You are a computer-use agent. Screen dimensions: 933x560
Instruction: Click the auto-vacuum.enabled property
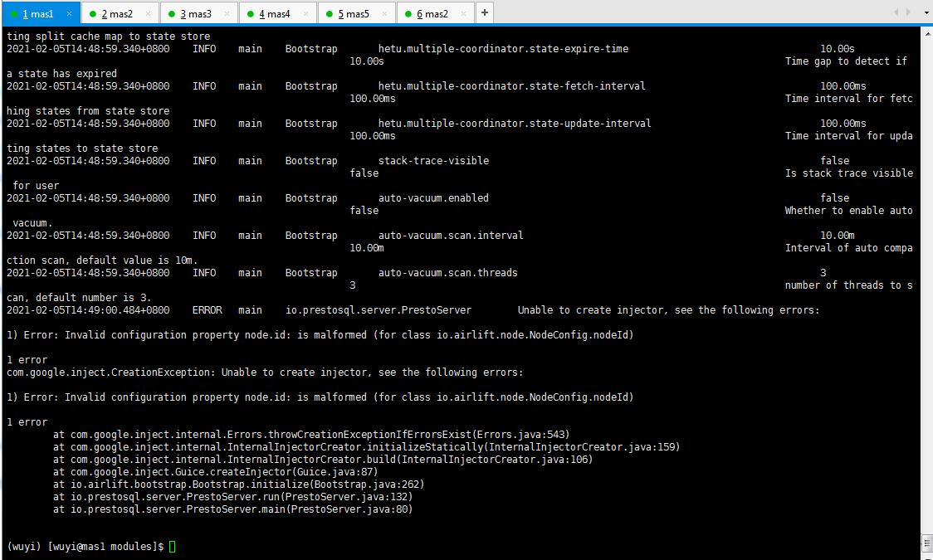pos(434,198)
